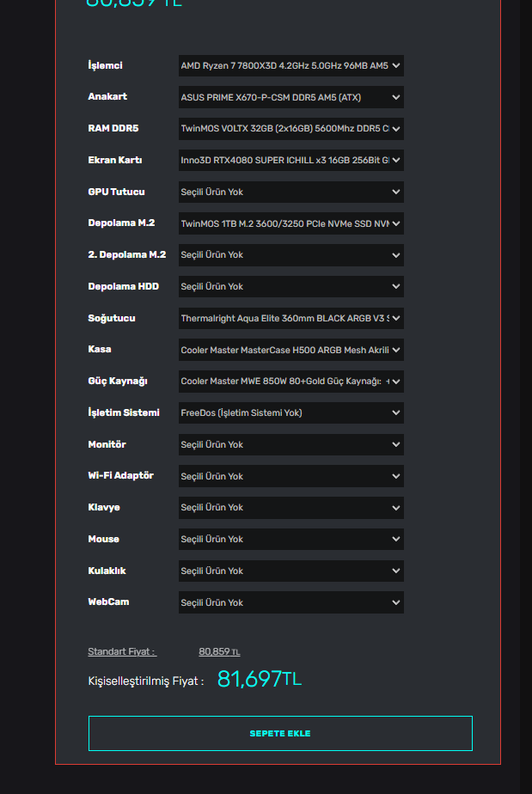Open the Mouse selection dropdown
The height and width of the screenshot is (794, 532).
[290, 539]
